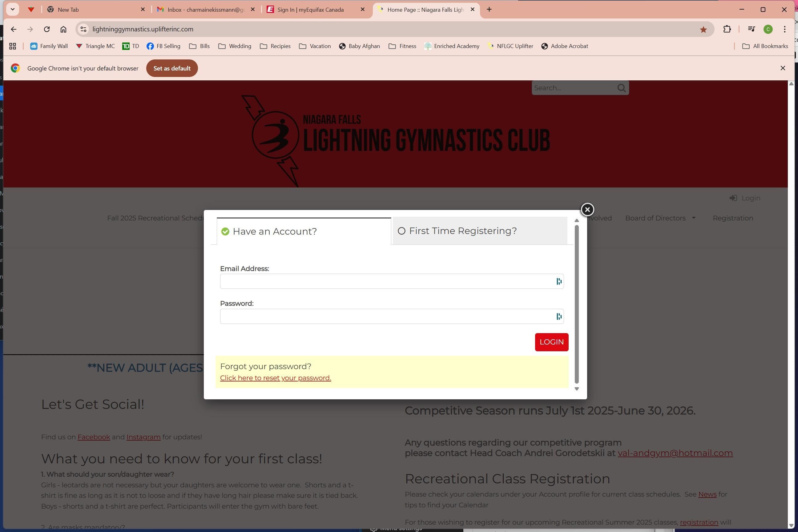This screenshot has width=798, height=532.
Task: Click the search magnifier icon
Action: click(621, 88)
